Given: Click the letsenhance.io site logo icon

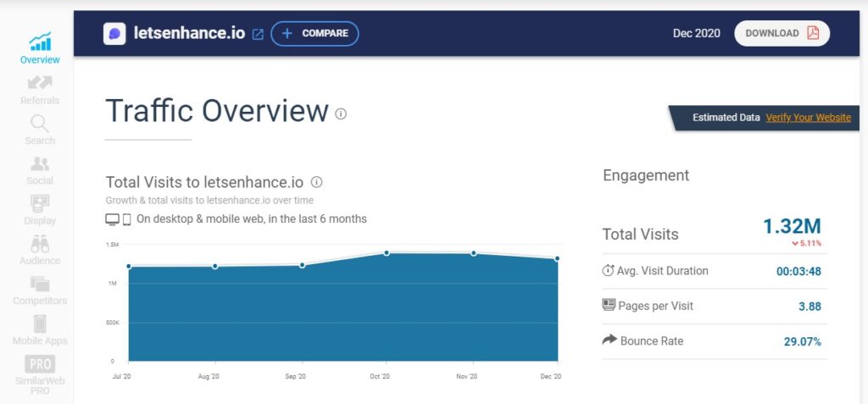Looking at the screenshot, I should click(x=114, y=33).
